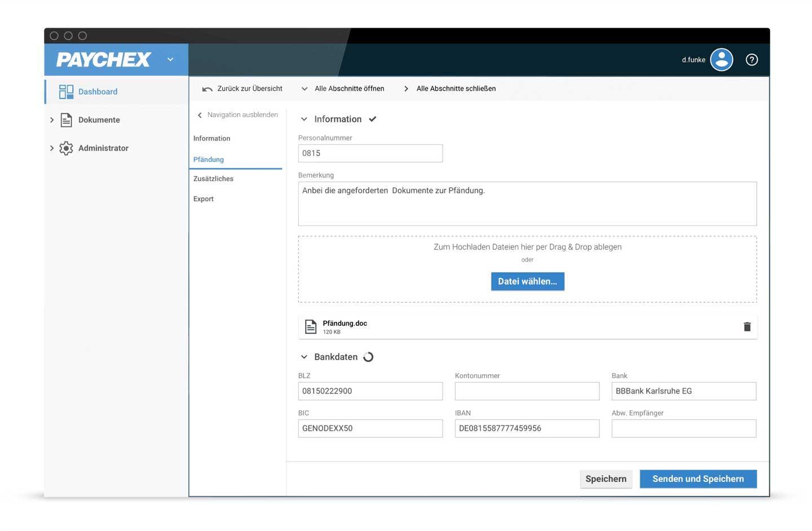Click the PAYCHEX logo
This screenshot has height=531, width=812.
104,60
